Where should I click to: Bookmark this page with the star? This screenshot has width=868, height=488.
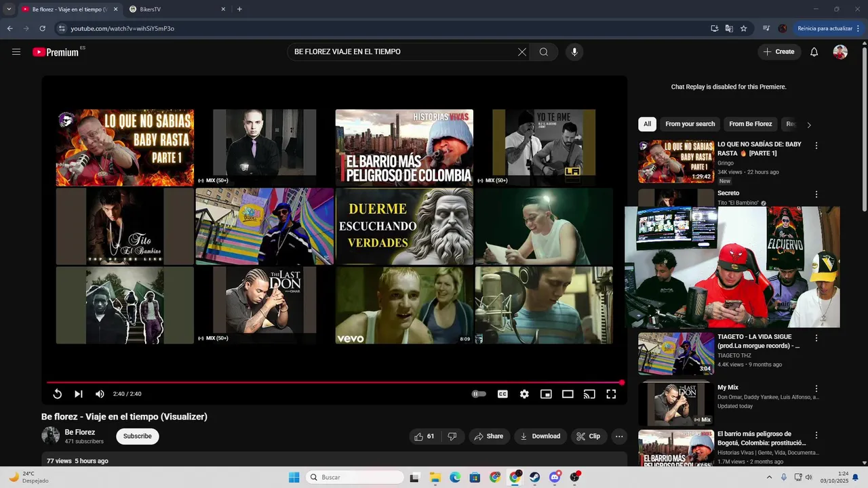744,28
